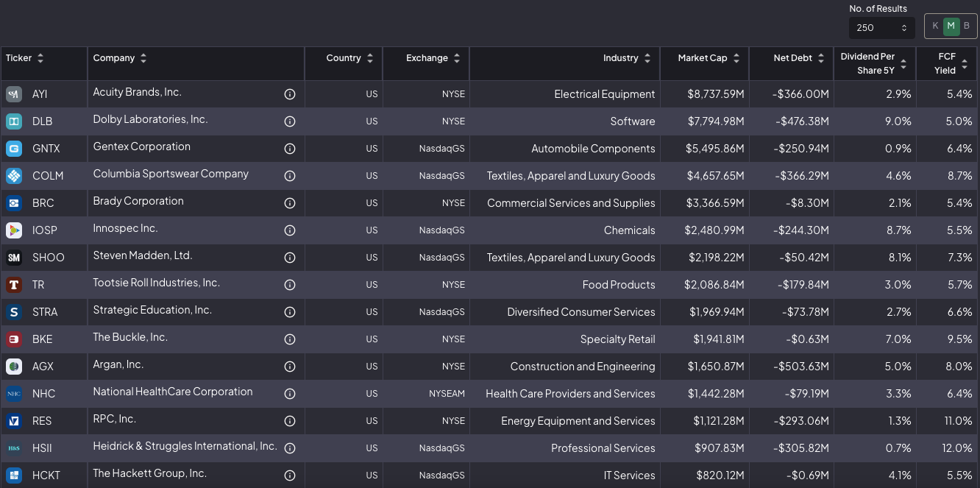Switch units to thousands (K)
Viewport: 980px width, 488px height.
coord(935,26)
